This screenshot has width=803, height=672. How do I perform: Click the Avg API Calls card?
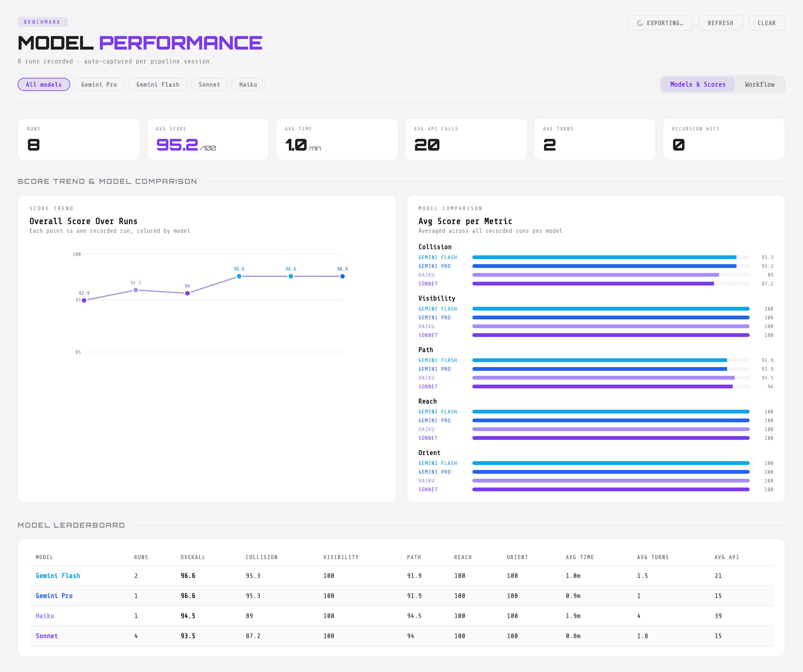click(x=466, y=139)
